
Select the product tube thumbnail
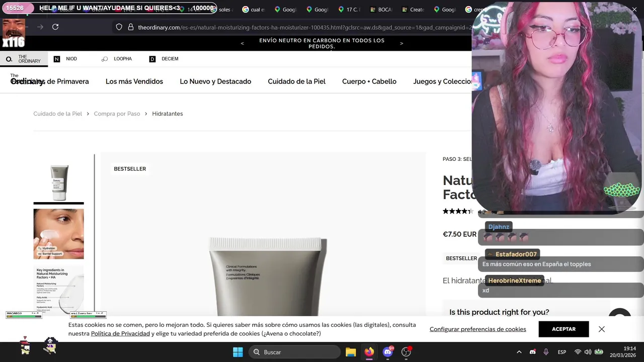(x=59, y=183)
